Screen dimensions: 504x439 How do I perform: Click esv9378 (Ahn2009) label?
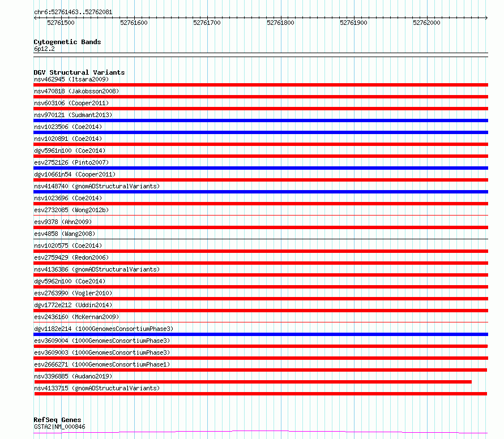point(63,222)
